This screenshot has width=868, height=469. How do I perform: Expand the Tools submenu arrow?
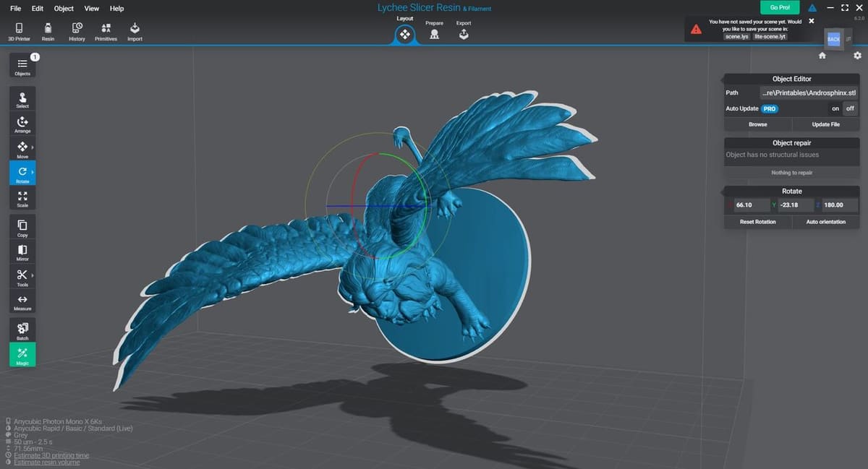(33, 275)
